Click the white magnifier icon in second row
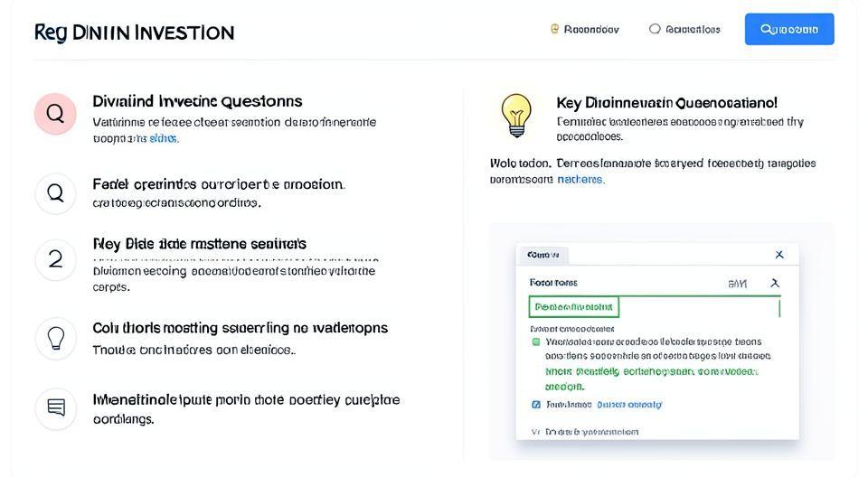Screen dimensions: 868x477 [55, 192]
